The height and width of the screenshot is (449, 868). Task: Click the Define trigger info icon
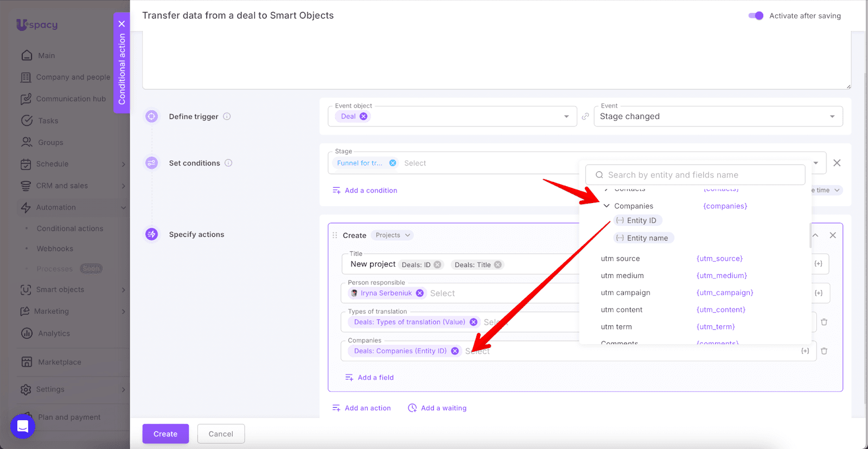point(227,116)
